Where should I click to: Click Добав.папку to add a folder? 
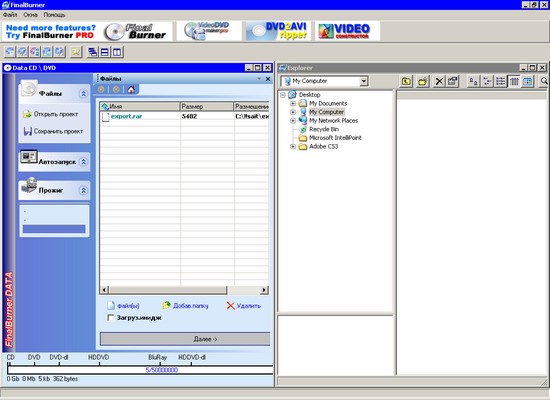coord(185,306)
